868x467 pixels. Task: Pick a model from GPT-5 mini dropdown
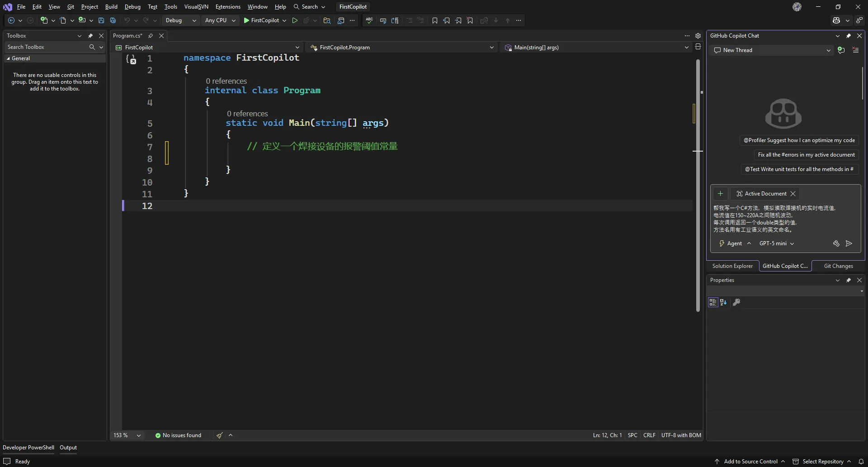(777, 243)
